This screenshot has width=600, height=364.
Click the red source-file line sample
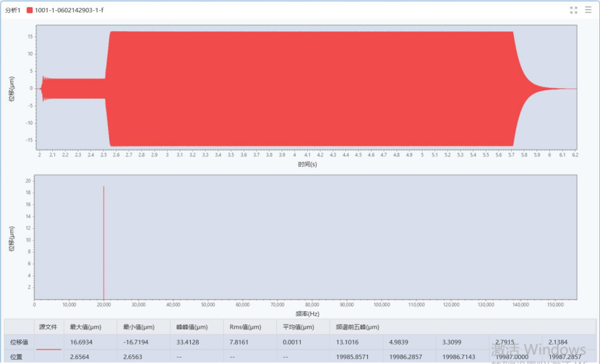[x=48, y=349]
